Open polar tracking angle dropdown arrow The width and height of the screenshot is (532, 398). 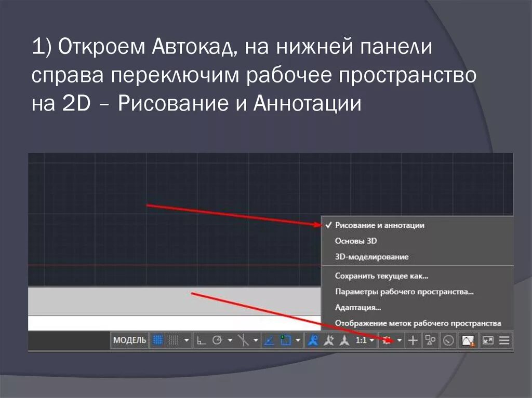(230, 340)
